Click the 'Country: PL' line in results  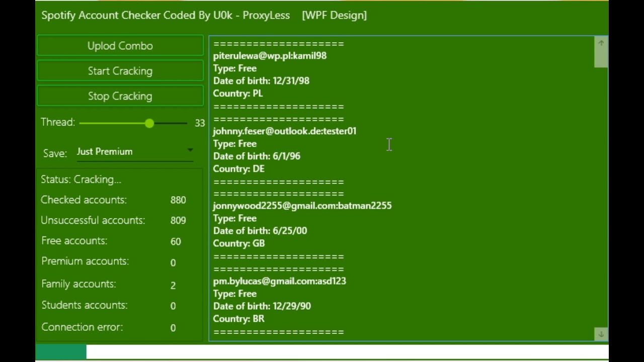pos(238,94)
